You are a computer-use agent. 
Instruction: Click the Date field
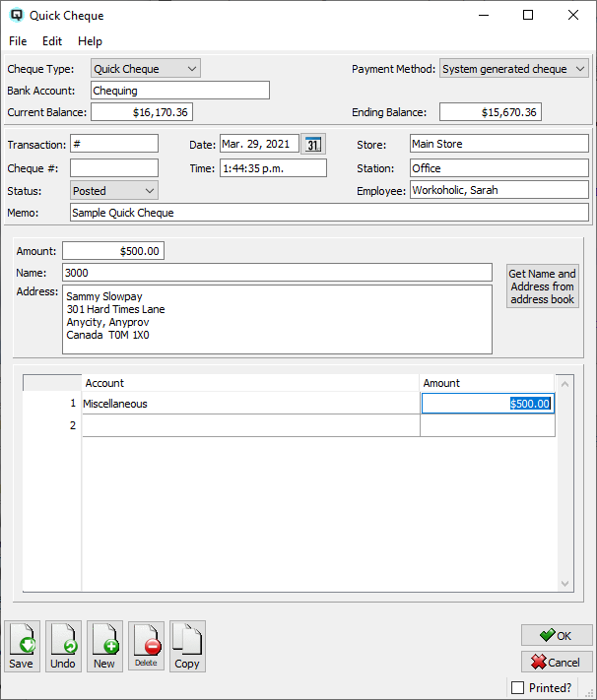coord(259,144)
